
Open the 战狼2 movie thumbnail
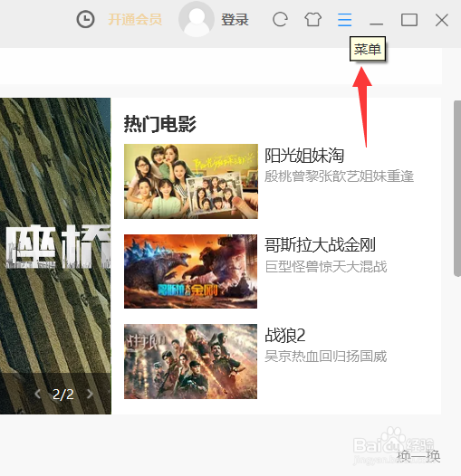pos(190,361)
